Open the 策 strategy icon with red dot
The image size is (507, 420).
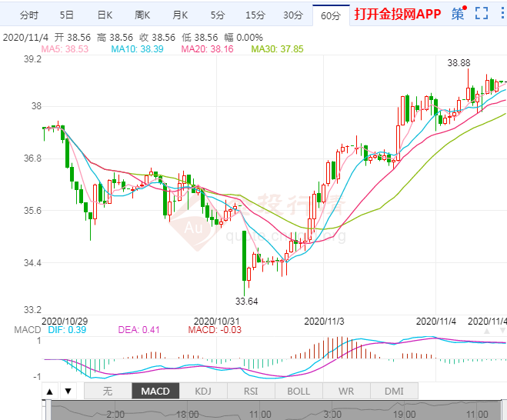458,13
